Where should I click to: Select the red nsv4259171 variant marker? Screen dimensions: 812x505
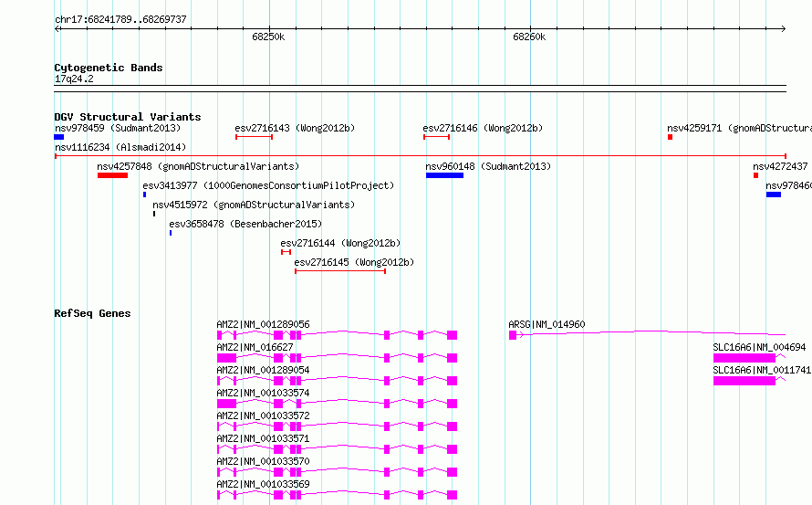coord(670,137)
